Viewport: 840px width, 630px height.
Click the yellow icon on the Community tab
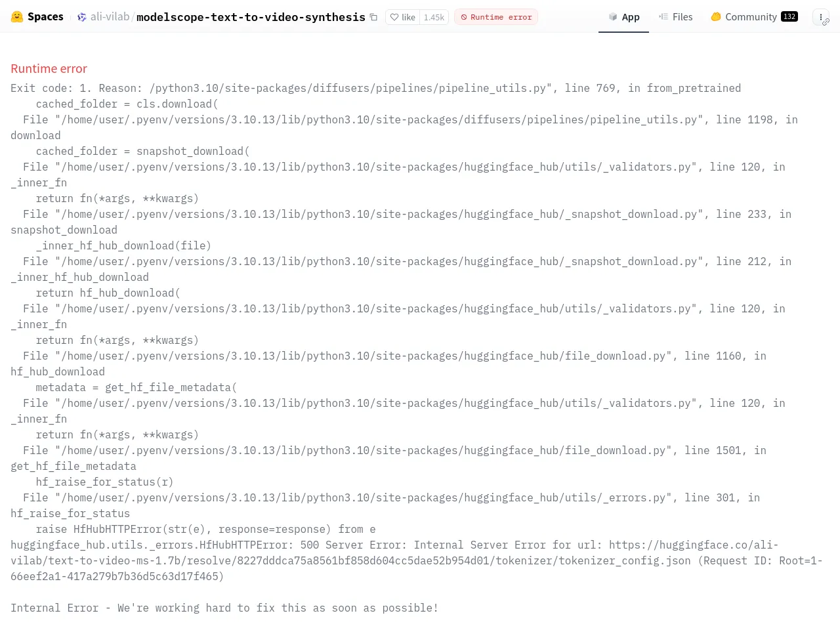(x=716, y=17)
